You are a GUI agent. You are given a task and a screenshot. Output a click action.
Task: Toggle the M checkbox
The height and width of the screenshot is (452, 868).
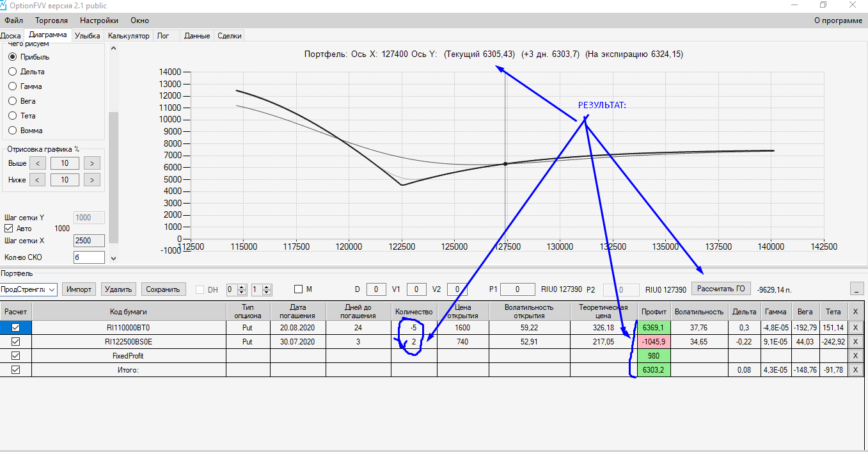point(298,289)
